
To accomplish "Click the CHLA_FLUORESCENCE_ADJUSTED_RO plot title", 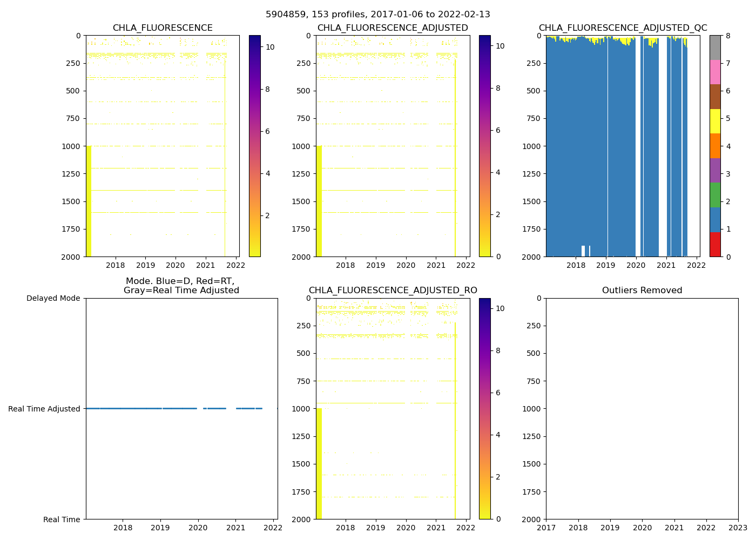I will pyautogui.click(x=393, y=291).
